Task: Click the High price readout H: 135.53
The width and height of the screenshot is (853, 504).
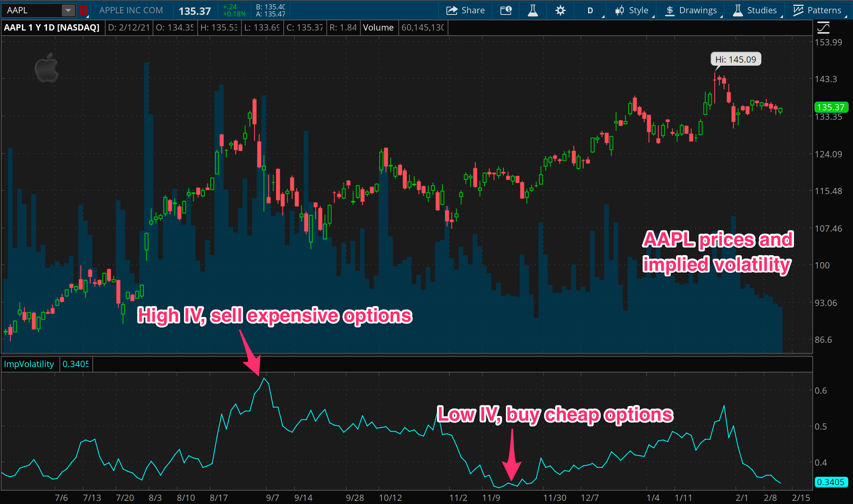Action: tap(219, 27)
